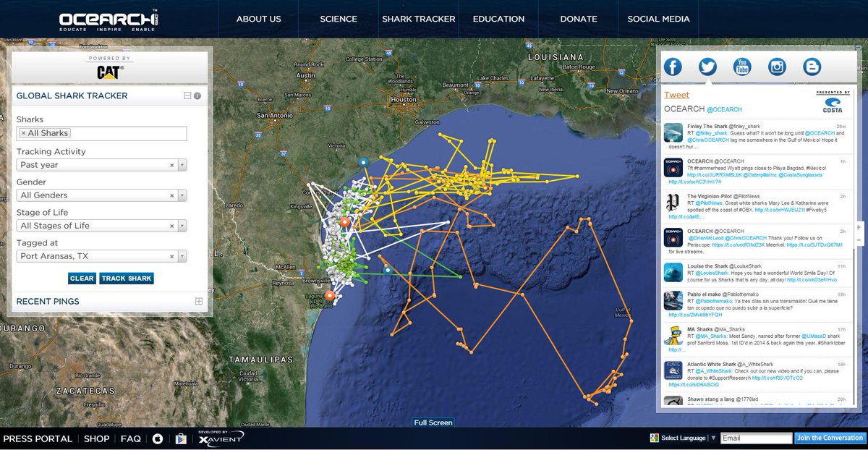Open the Blogger feed icon
This screenshot has width=868, height=450.
pyautogui.click(x=812, y=67)
